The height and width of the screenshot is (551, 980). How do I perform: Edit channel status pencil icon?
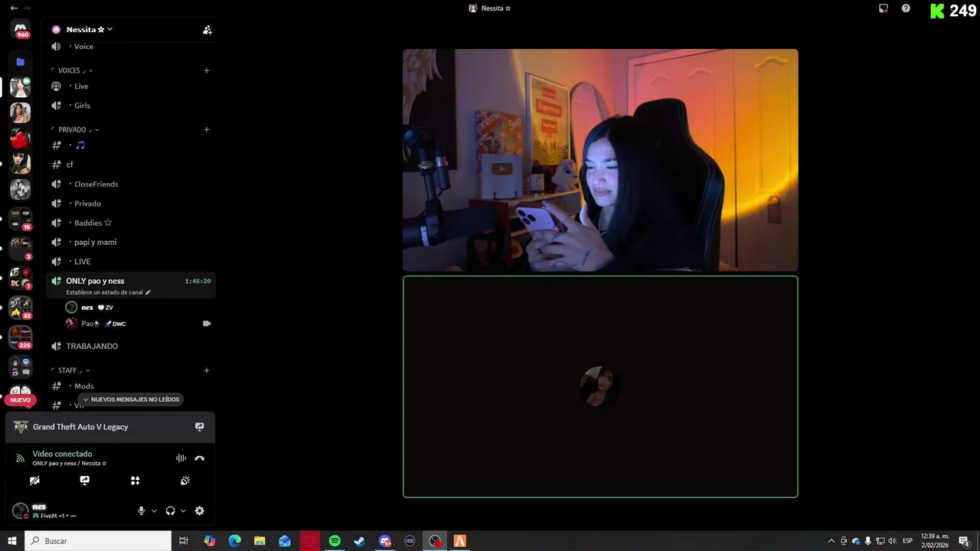[x=148, y=292]
